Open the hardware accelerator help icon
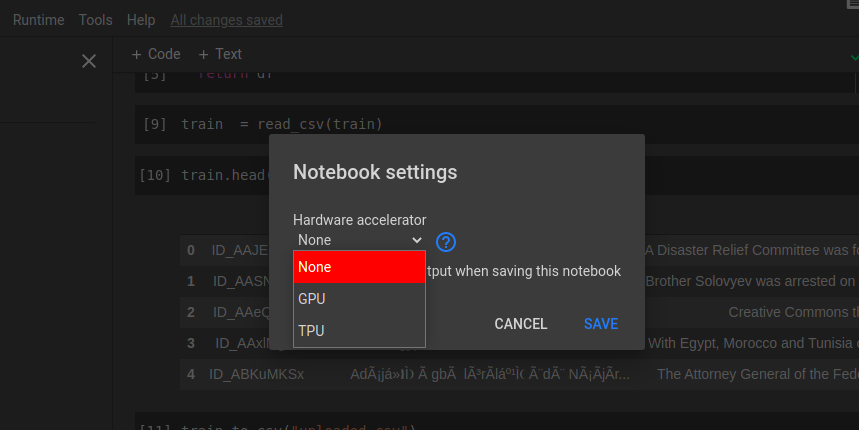This screenshot has height=430, width=859. coord(446,241)
